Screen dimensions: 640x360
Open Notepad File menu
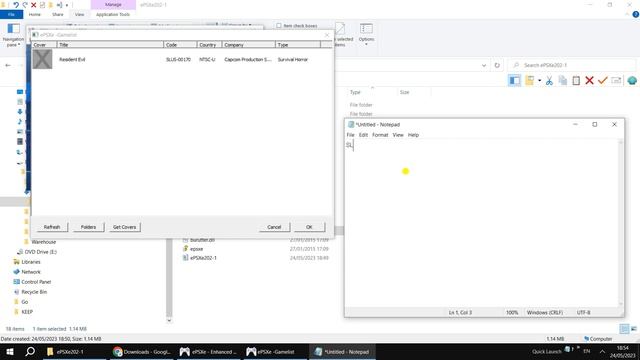tap(350, 135)
